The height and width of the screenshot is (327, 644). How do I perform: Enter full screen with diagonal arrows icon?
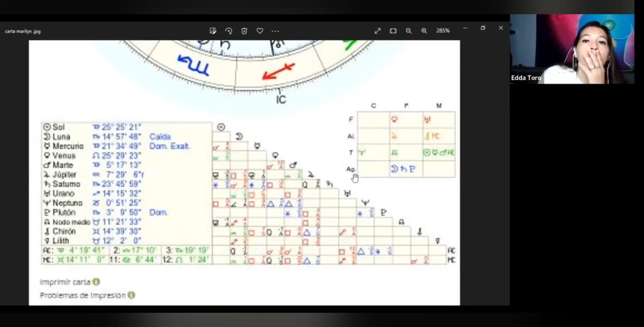pos(378,31)
